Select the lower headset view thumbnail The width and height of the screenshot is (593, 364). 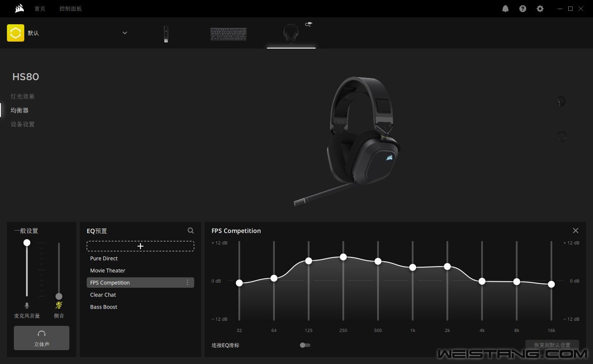[x=561, y=136]
